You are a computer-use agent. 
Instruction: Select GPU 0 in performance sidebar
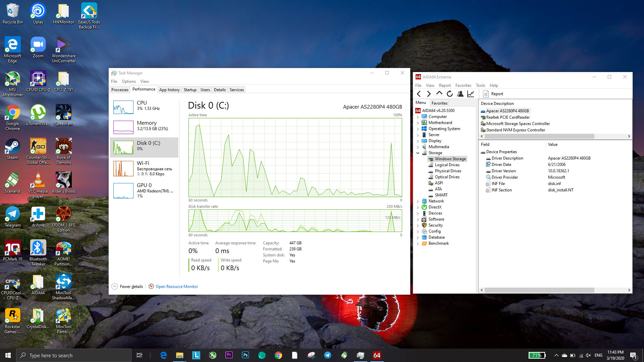[x=144, y=190]
